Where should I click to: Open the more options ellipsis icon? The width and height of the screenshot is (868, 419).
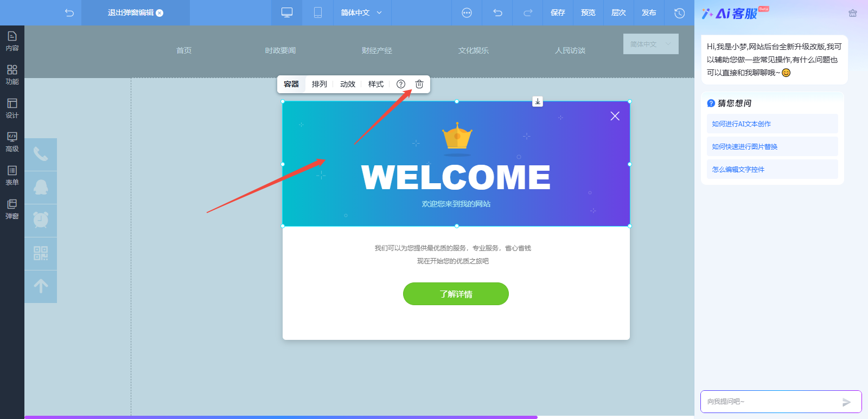(x=467, y=12)
